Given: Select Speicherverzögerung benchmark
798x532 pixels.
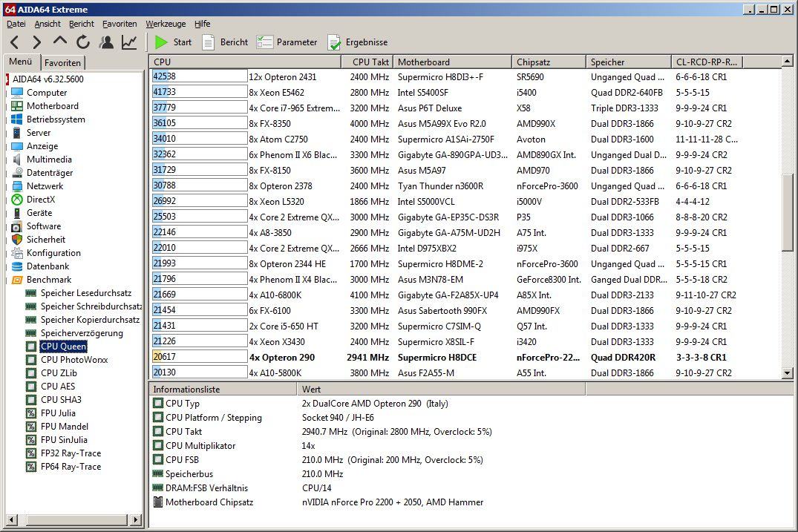Looking at the screenshot, I should click(82, 333).
